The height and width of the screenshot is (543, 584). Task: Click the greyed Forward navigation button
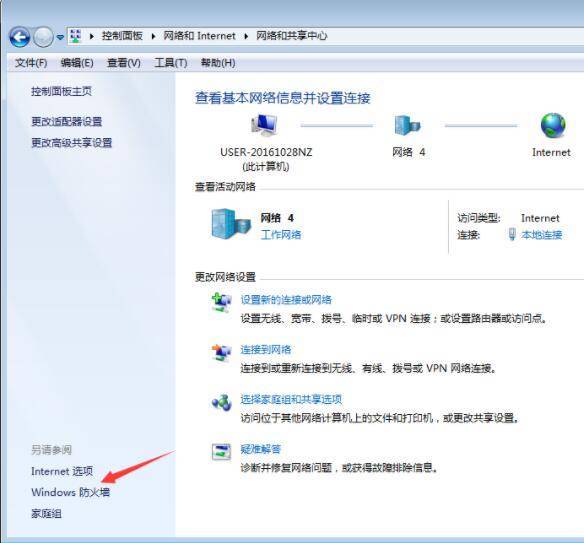point(44,36)
